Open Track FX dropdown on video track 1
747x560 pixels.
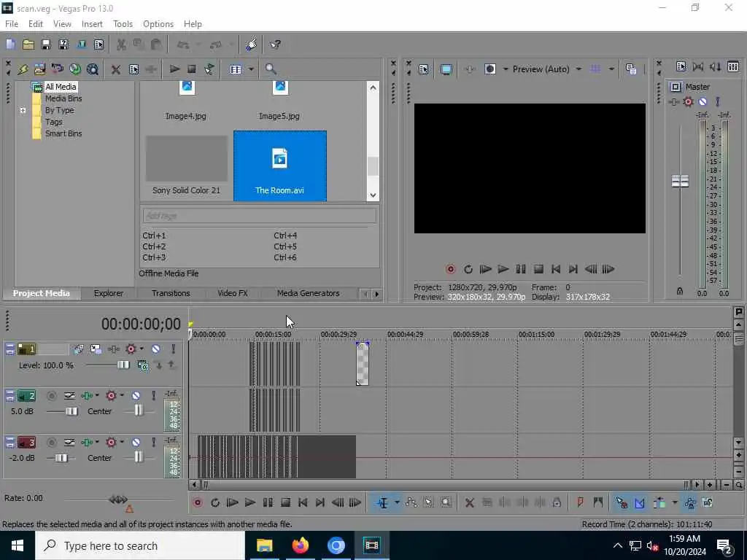click(142, 349)
